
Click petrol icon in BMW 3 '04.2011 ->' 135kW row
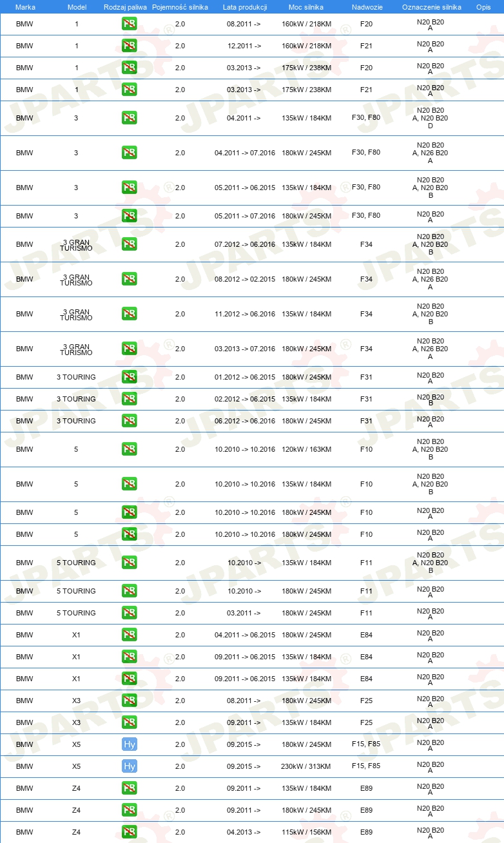[130, 118]
